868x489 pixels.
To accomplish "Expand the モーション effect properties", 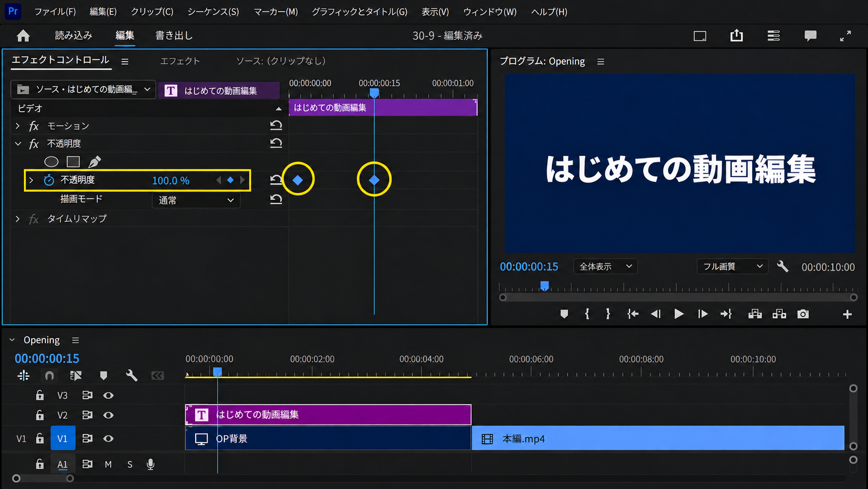I will (x=18, y=126).
